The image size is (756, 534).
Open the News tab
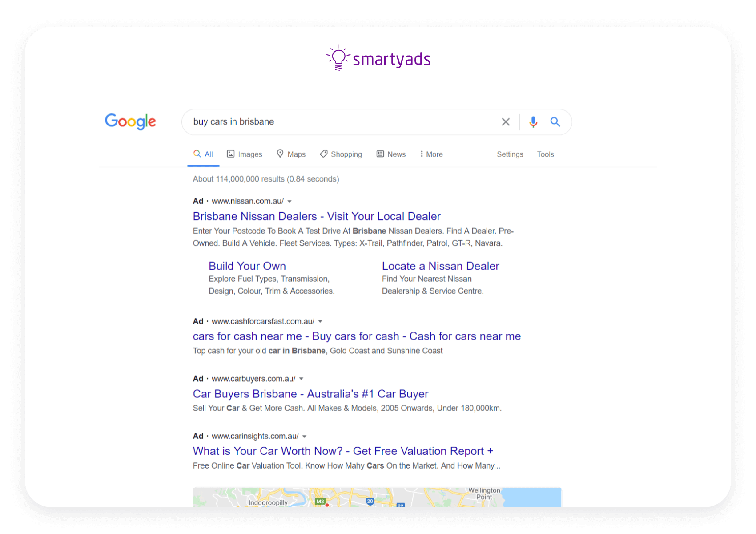[391, 154]
